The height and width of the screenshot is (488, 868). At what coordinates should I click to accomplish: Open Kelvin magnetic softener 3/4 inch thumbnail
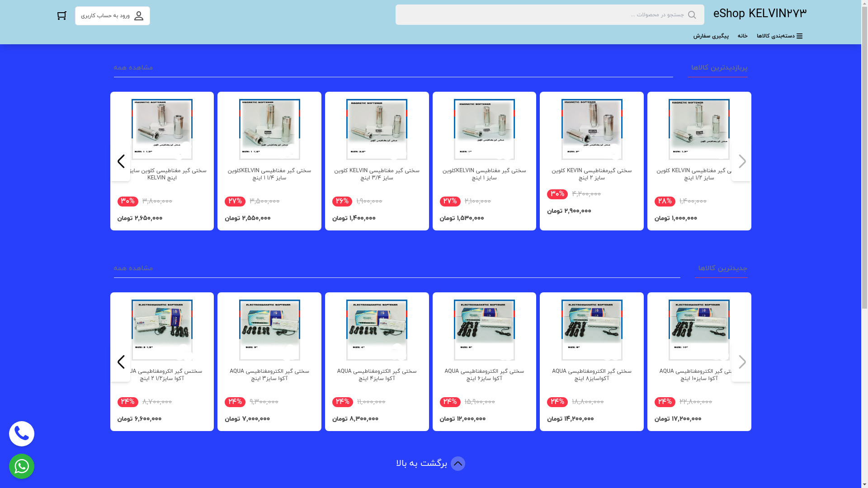pos(377,129)
